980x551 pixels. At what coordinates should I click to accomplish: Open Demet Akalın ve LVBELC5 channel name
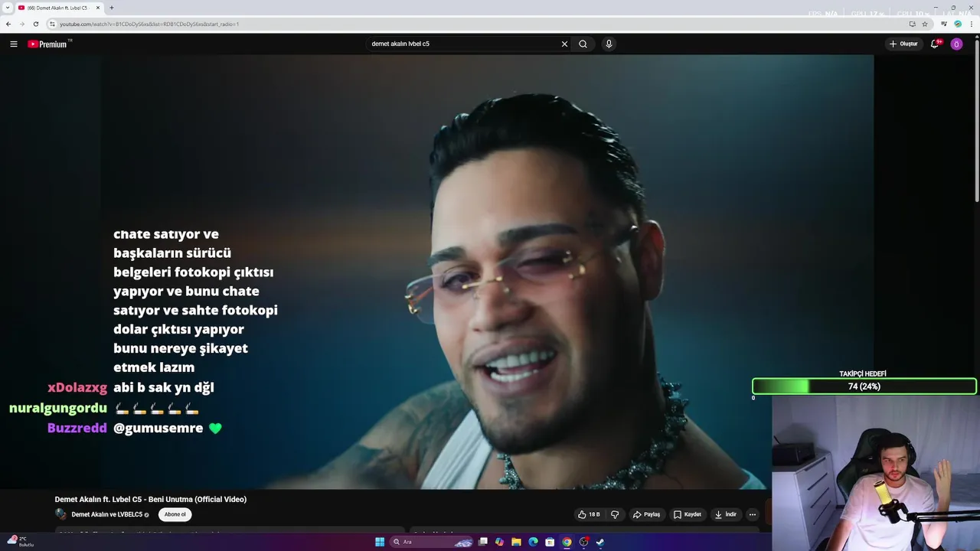(107, 514)
